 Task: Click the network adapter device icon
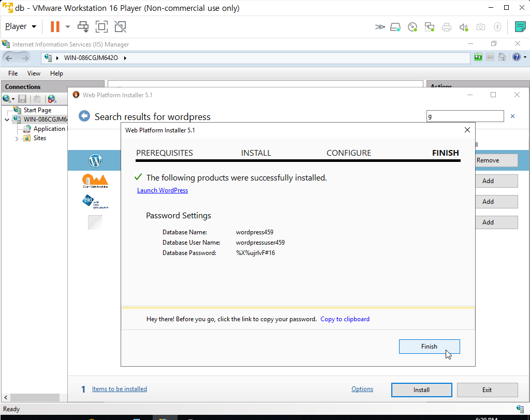click(x=429, y=27)
